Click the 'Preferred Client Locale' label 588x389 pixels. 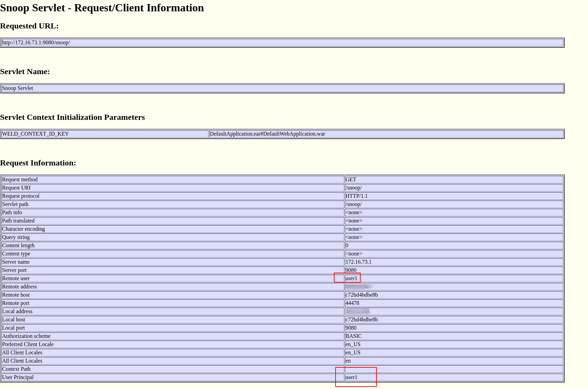point(28,344)
